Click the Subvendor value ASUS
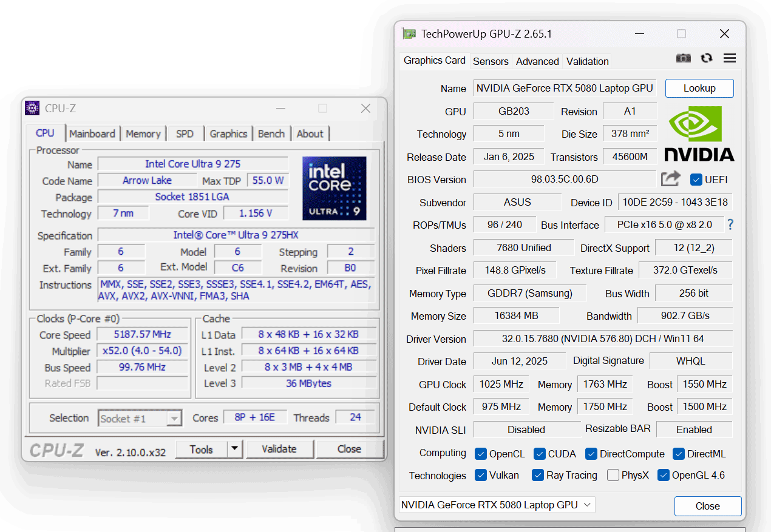771x532 pixels. (517, 202)
